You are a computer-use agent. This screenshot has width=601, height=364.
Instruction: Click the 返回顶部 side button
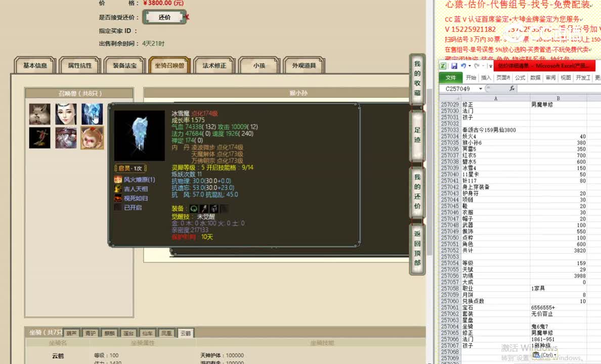click(417, 248)
